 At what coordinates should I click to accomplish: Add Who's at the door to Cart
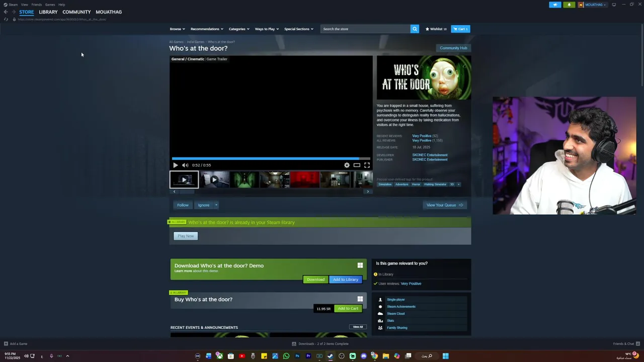tap(348, 308)
